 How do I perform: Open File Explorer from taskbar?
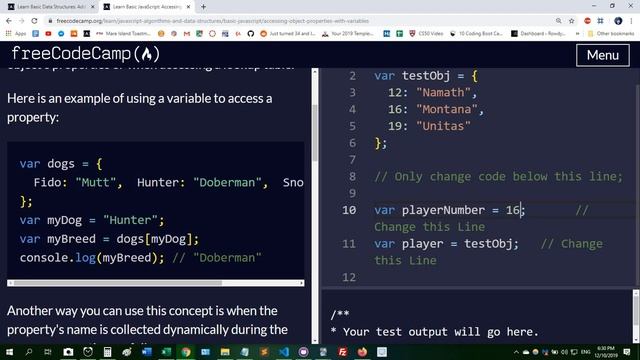[x=225, y=352]
